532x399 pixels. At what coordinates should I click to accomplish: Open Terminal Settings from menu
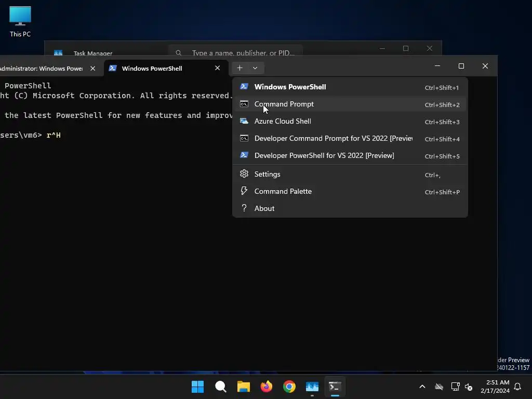click(350, 174)
